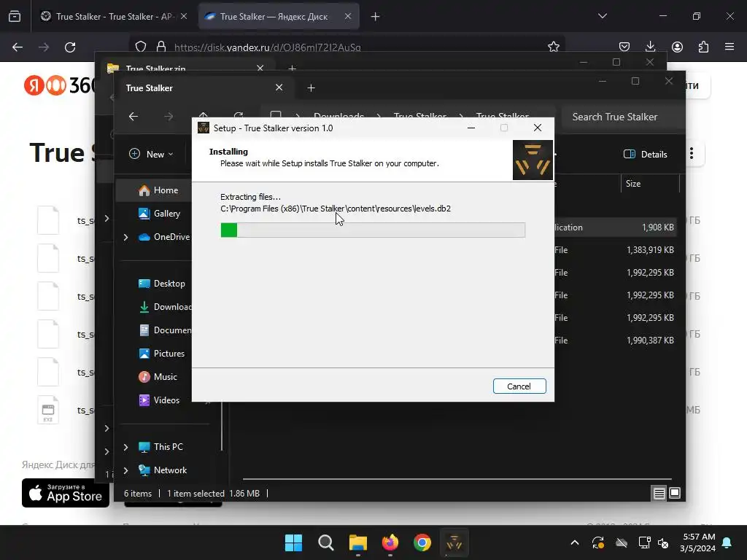The height and width of the screenshot is (560, 747).
Task: Open Google Chrome from the taskbar
Action: click(x=422, y=542)
